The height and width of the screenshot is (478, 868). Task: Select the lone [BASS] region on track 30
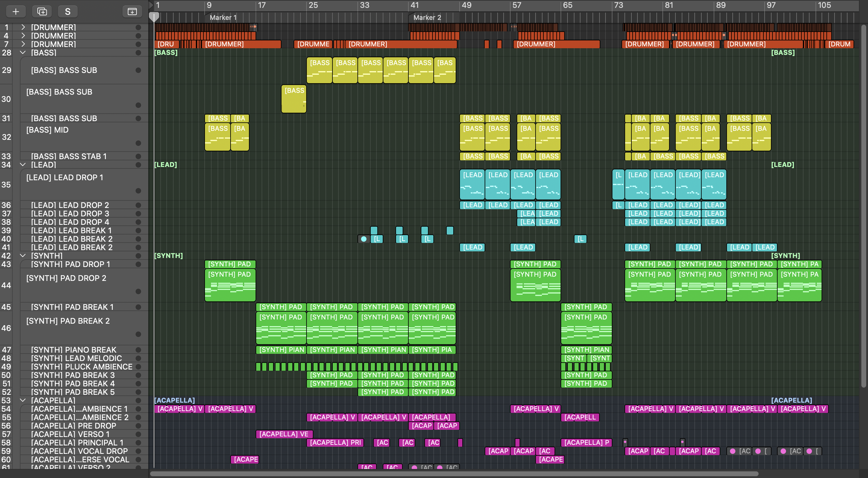click(294, 99)
